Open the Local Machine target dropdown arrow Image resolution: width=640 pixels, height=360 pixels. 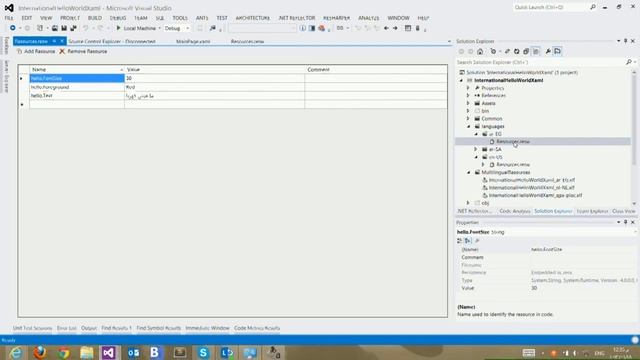[160, 28]
